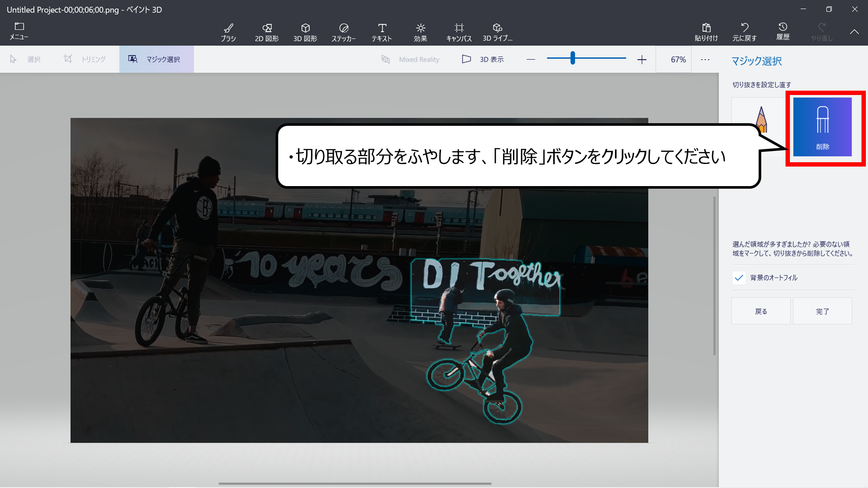Choose the 選択 select tool
This screenshot has height=488, width=868.
(25, 59)
